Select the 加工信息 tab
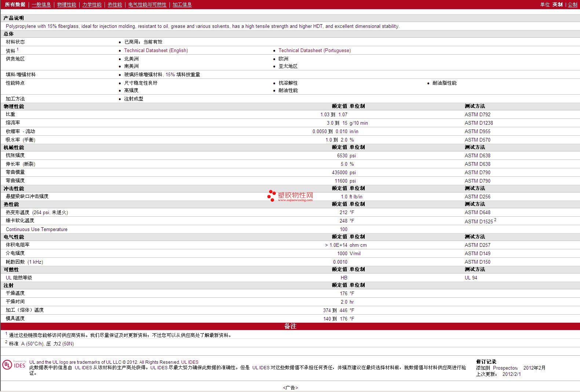Image resolution: width=580 pixels, height=392 pixels. pos(182,4)
